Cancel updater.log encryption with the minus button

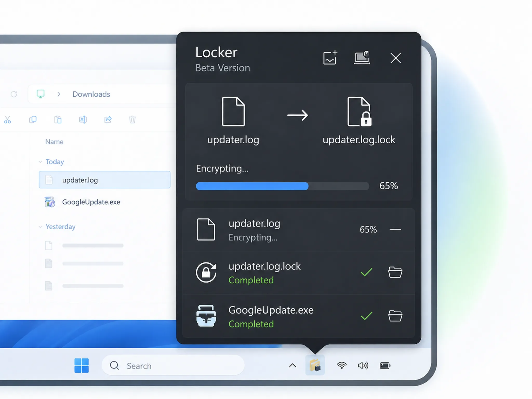(395, 229)
